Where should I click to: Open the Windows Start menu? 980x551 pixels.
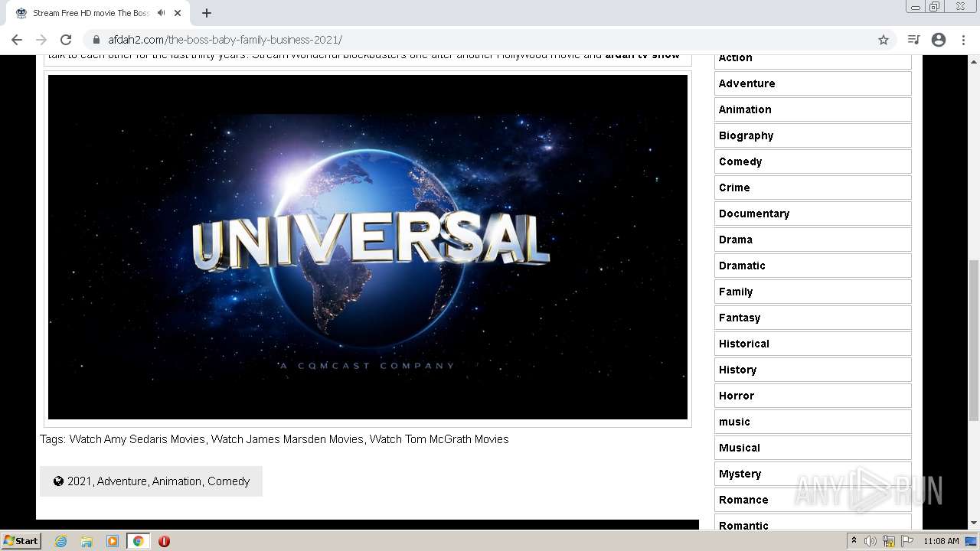pos(21,541)
